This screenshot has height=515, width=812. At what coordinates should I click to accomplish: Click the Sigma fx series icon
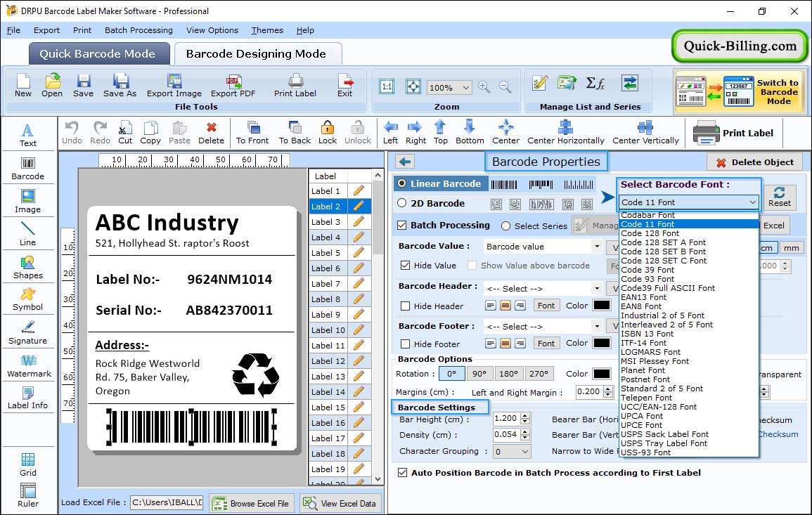click(595, 83)
